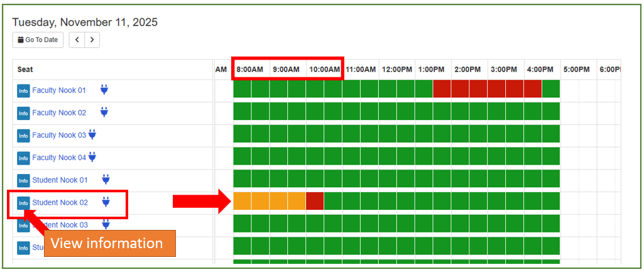Viewport: 644px width, 272px height.
Task: Pick Faculty Nook 02 green 12:00PM slot
Action: tap(388, 111)
